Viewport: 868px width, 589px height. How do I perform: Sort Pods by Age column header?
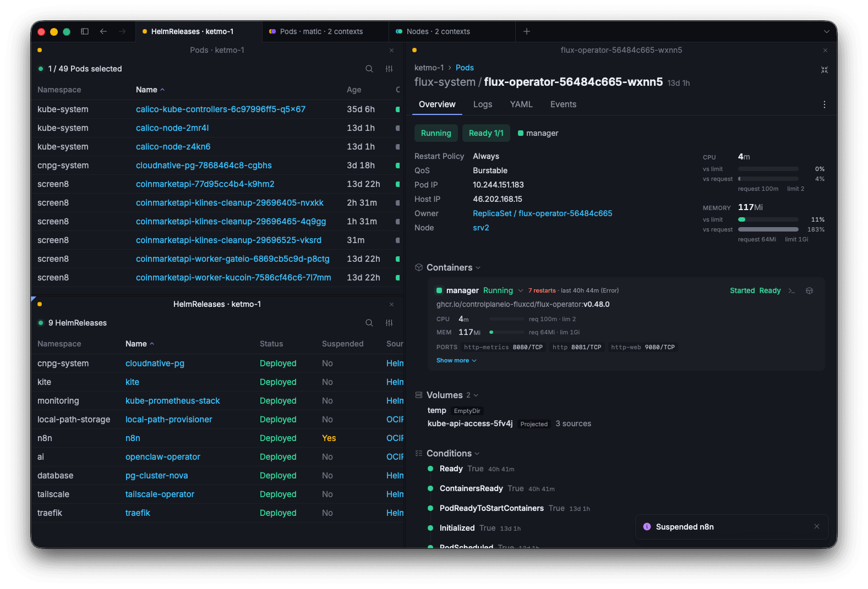(354, 90)
